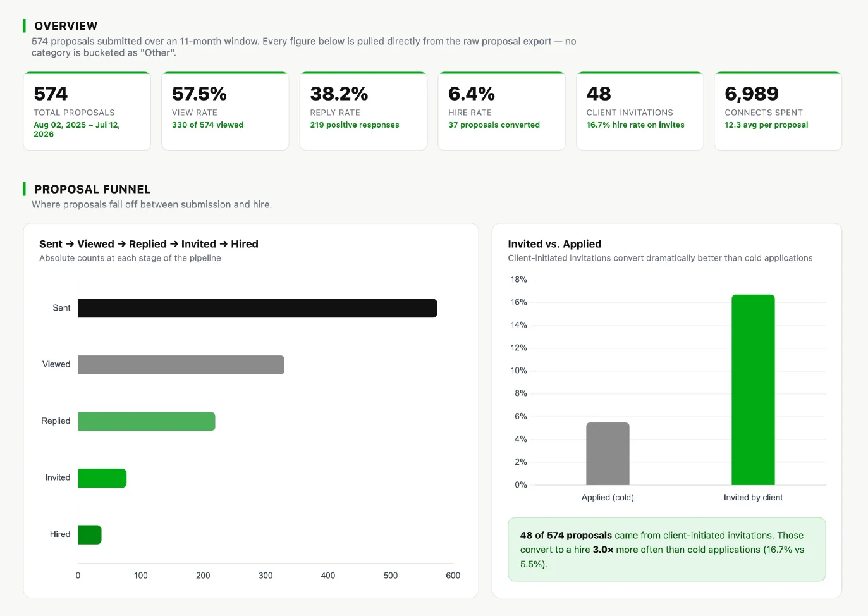Click the 38.2% Reply Rate card

364,111
